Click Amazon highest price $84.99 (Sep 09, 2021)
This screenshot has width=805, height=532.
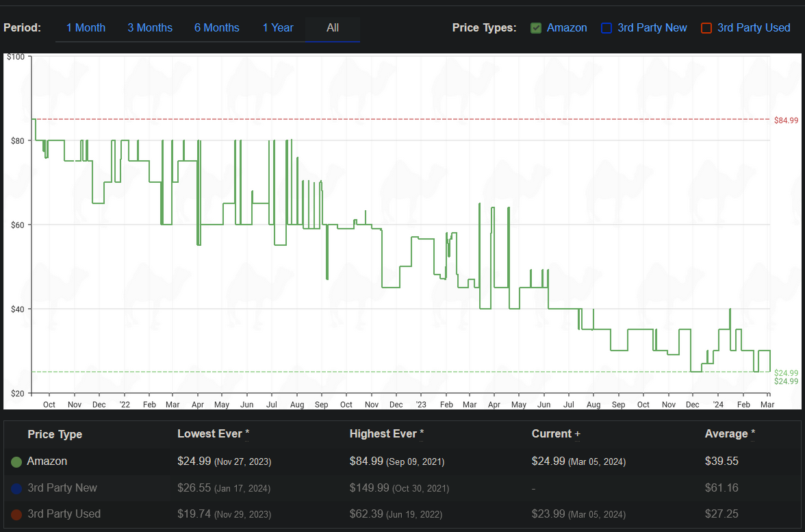pyautogui.click(x=397, y=461)
